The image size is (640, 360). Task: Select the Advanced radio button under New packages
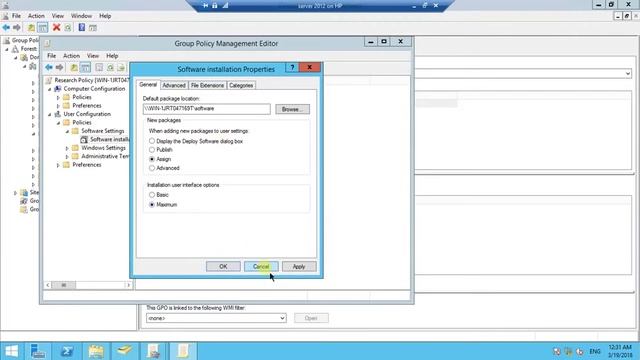point(152,168)
